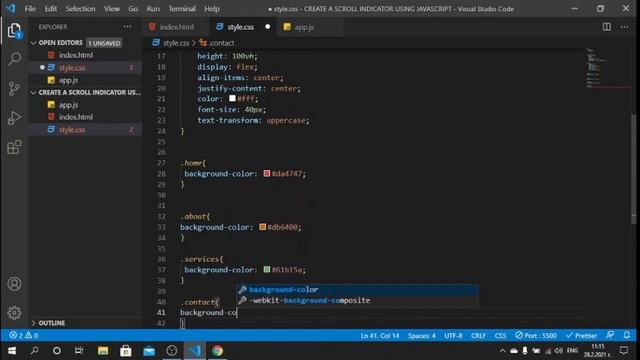Collapse the Open Editors section
Screen dimensions: 640x360
click(33, 43)
